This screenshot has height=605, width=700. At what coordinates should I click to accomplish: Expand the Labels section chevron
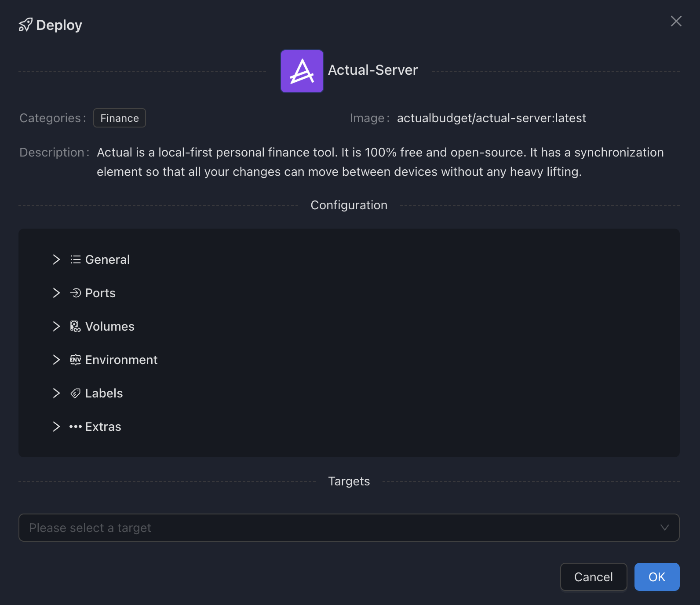(x=56, y=393)
